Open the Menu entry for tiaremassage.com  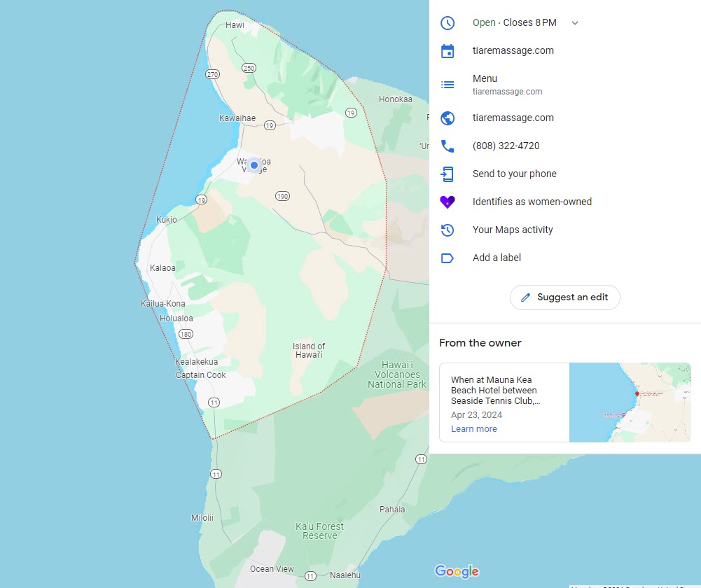point(507,85)
